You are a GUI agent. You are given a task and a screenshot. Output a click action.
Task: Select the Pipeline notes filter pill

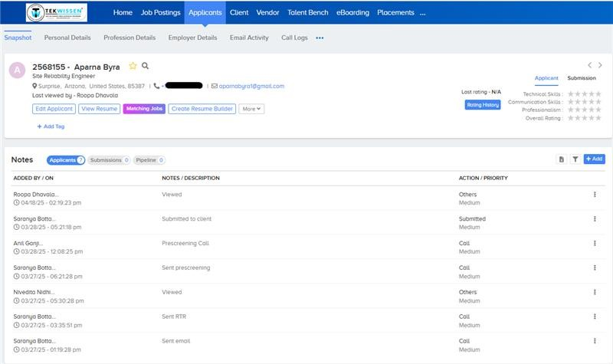click(149, 160)
